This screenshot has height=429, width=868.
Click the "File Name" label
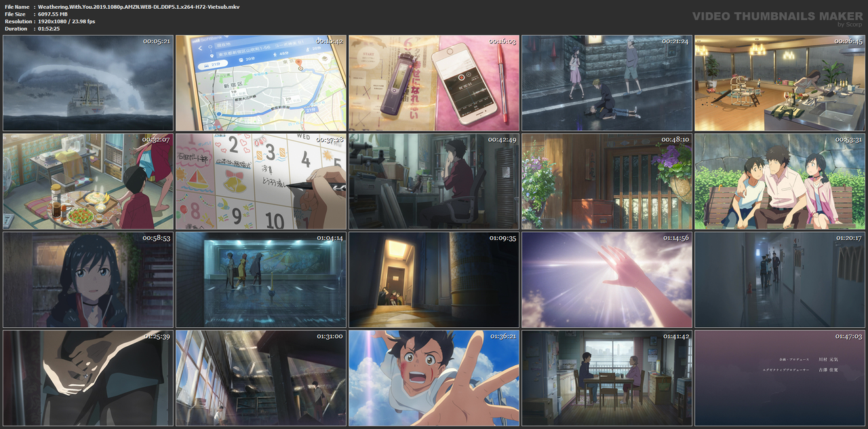point(17,7)
